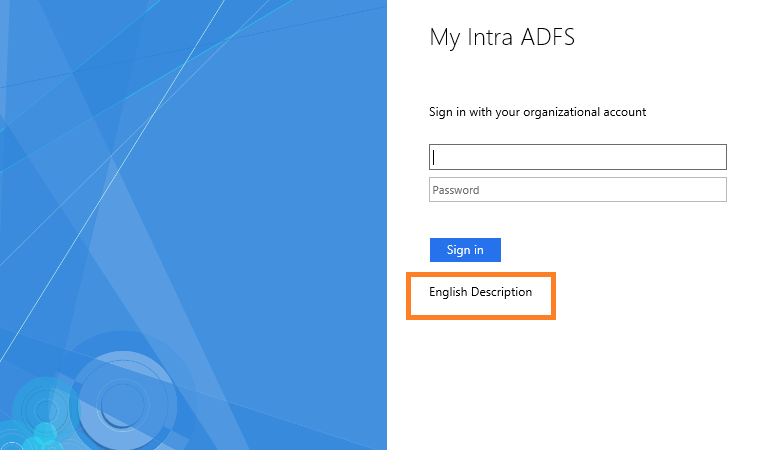
Task: Select the 'English Description' text
Action: pyautogui.click(x=480, y=292)
